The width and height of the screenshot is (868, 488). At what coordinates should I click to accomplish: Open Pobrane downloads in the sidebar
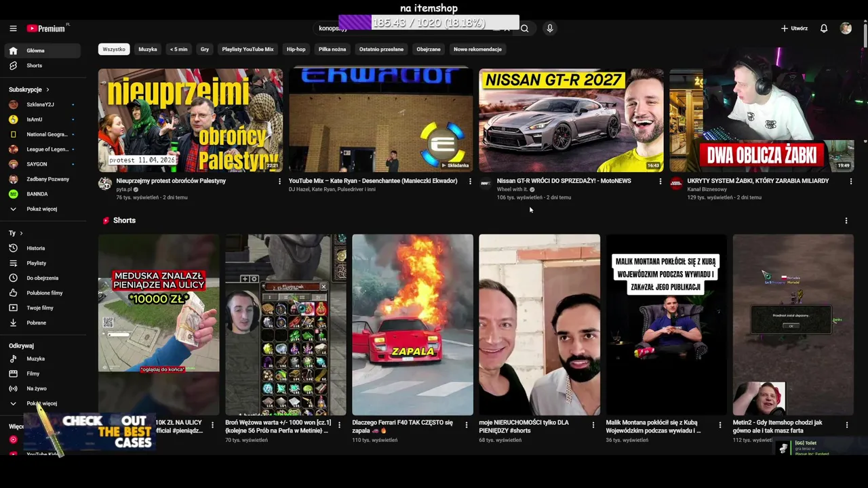pos(42,323)
